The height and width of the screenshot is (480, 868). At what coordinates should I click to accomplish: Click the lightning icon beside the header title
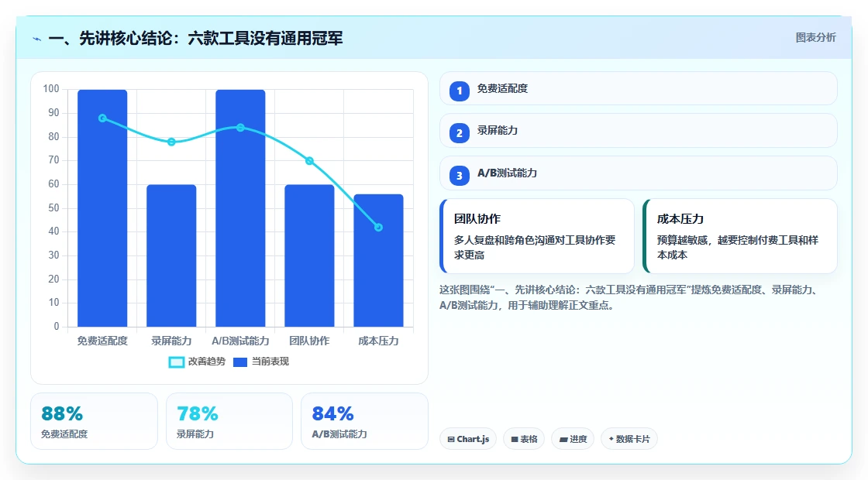pos(37,39)
